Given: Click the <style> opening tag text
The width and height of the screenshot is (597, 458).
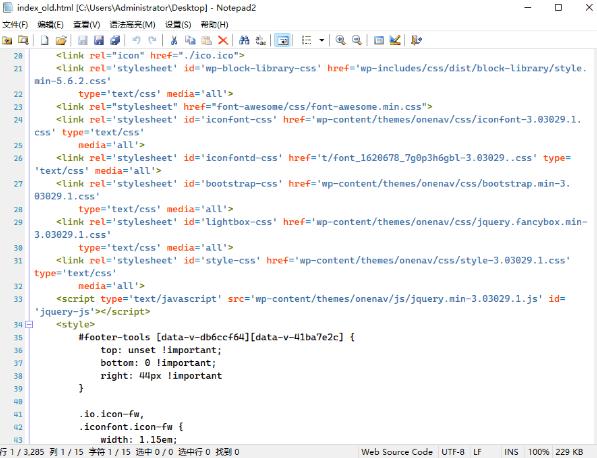Looking at the screenshot, I should pyautogui.click(x=75, y=325).
